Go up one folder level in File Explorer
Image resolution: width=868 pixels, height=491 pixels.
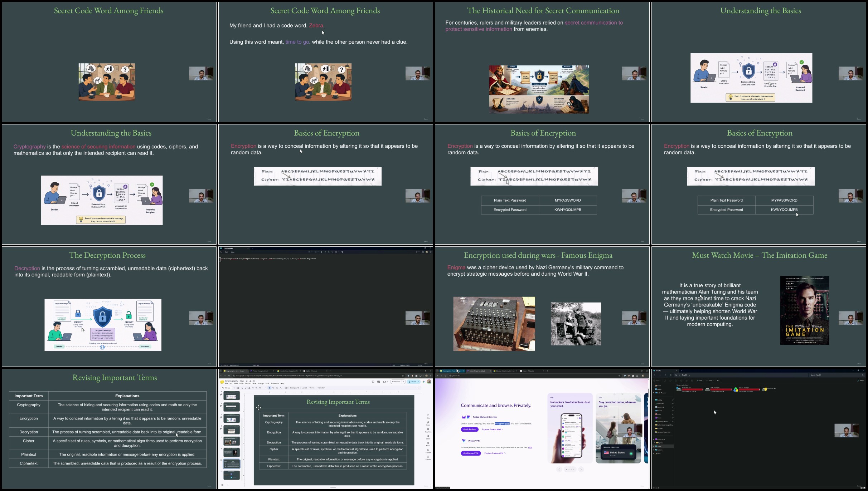pyautogui.click(x=665, y=375)
